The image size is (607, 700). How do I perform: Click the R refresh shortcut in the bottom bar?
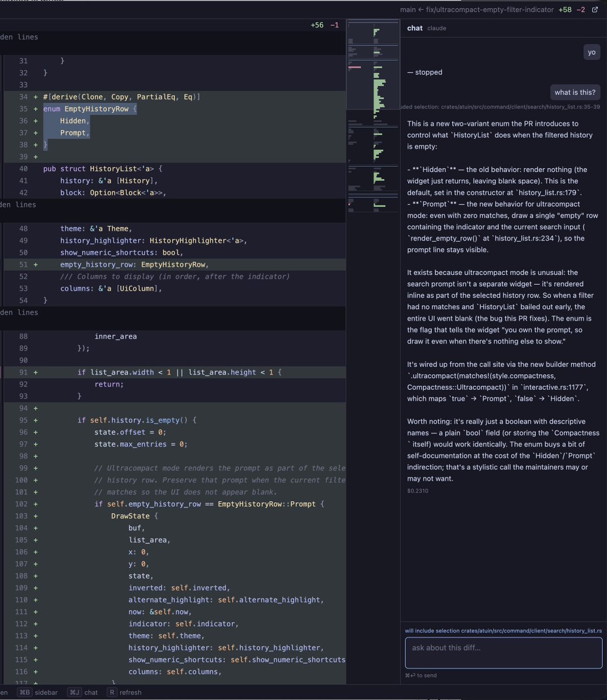tap(124, 692)
